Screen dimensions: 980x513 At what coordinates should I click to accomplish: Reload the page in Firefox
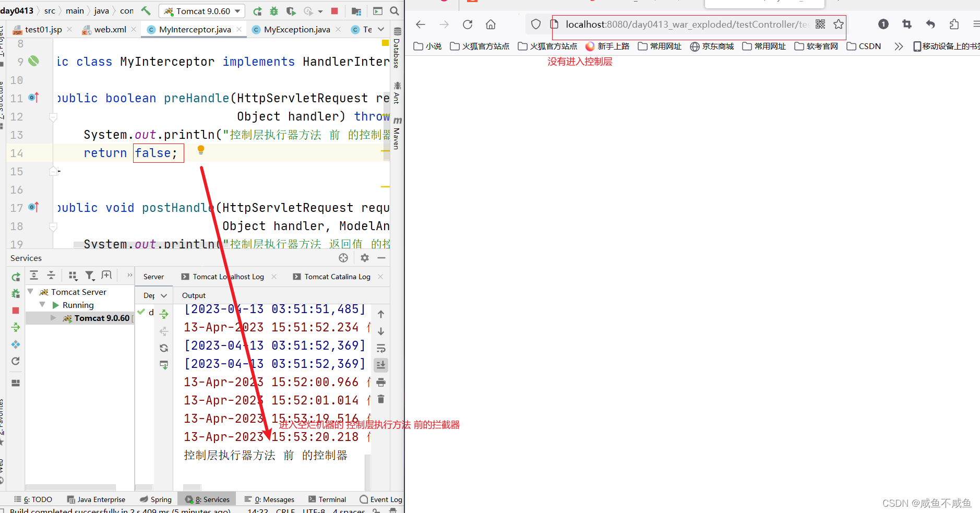pyautogui.click(x=468, y=25)
